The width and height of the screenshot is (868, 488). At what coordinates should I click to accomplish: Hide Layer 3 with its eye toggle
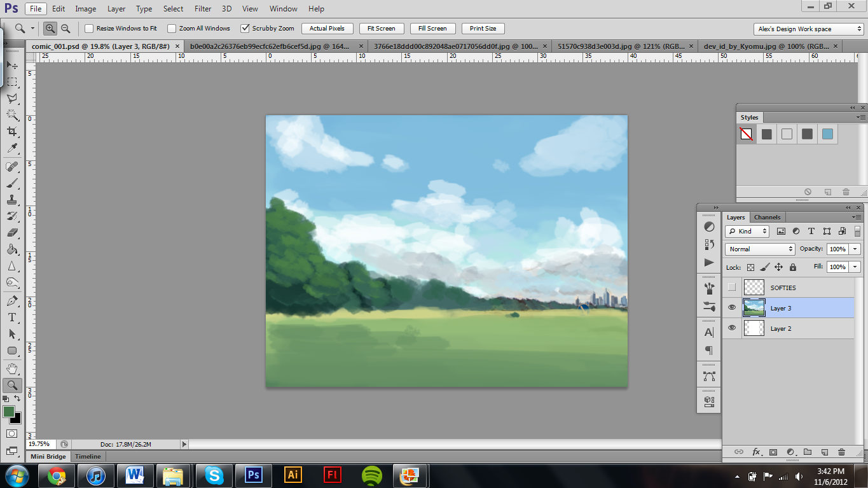pos(732,307)
